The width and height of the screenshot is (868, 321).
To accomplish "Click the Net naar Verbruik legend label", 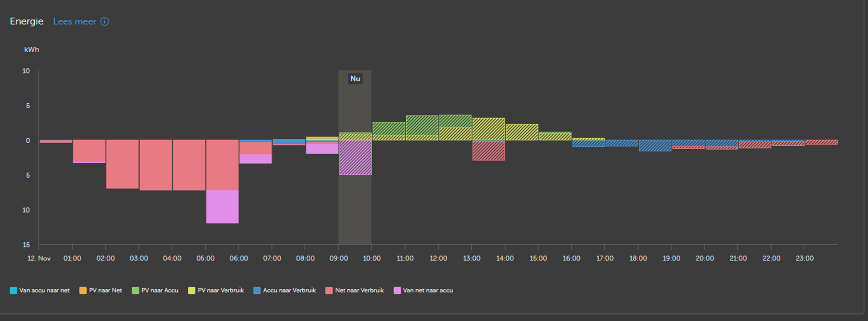I will pos(359,291).
